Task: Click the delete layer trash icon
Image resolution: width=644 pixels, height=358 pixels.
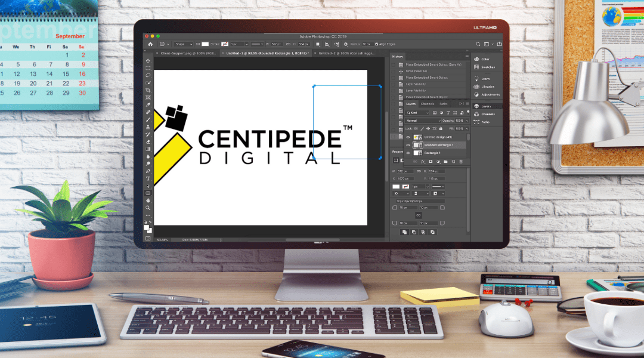Action: coord(461,162)
